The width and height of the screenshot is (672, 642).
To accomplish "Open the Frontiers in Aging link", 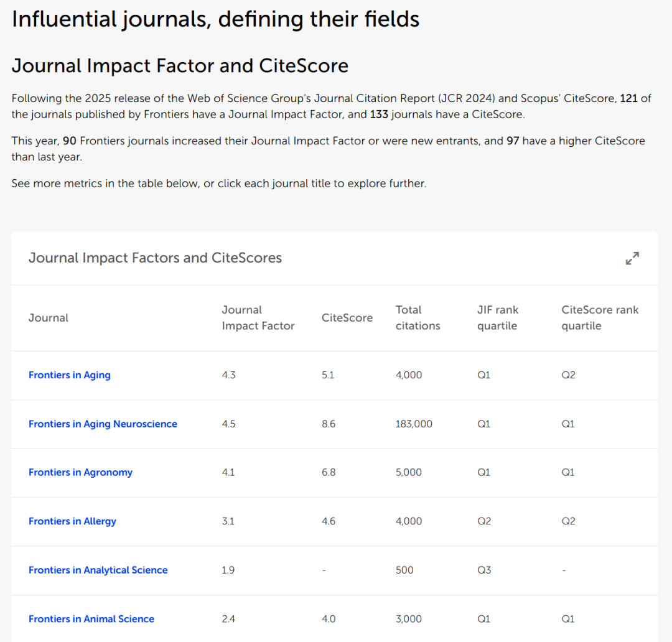I will [x=70, y=375].
